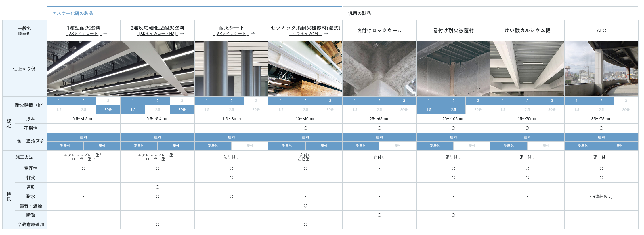Click highlighted 2.5 badge under 巻付け耐火被覆材
Viewport: 644px width, 235px height.
pos(453,110)
